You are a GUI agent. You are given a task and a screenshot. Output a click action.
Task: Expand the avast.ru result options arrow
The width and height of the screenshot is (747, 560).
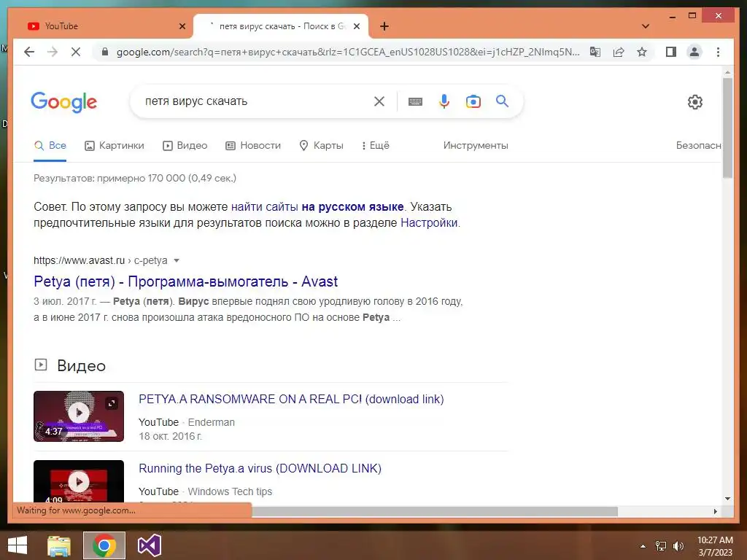pyautogui.click(x=177, y=260)
